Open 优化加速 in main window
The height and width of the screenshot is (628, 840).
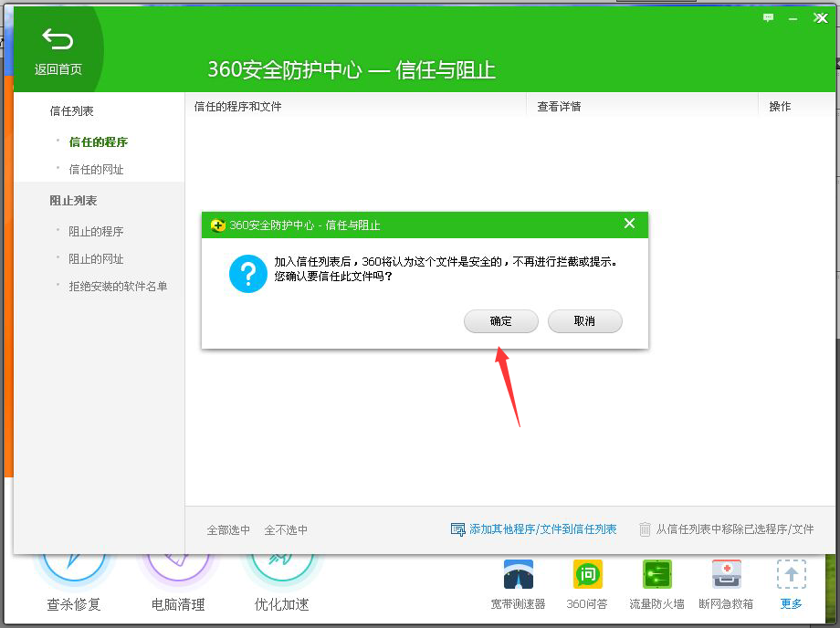pos(282,604)
